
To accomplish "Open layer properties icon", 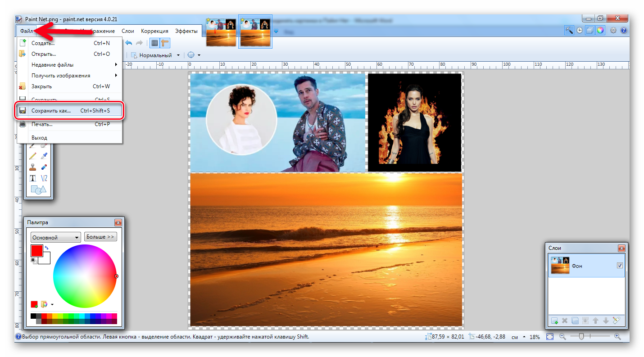I will point(617,321).
